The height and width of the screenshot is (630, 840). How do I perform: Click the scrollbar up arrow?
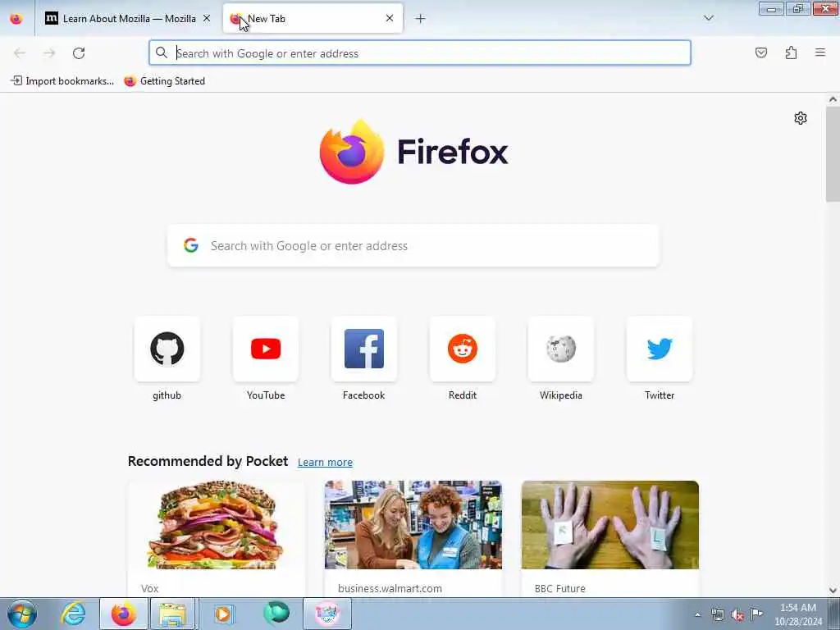pos(833,99)
